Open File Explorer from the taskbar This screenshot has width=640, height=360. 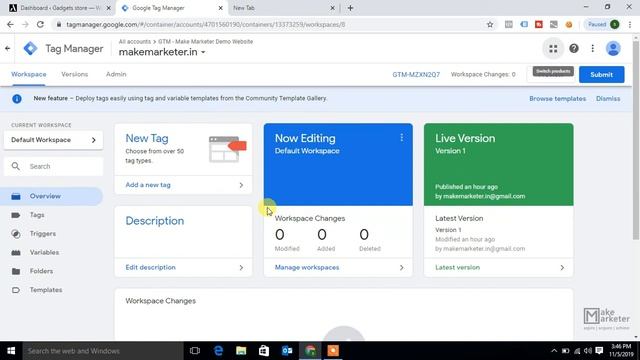click(241, 351)
